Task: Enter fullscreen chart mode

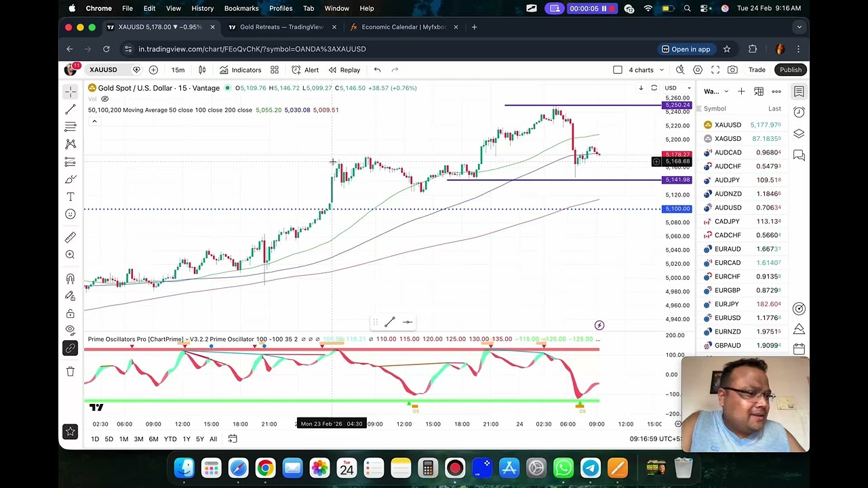Action: [715, 70]
